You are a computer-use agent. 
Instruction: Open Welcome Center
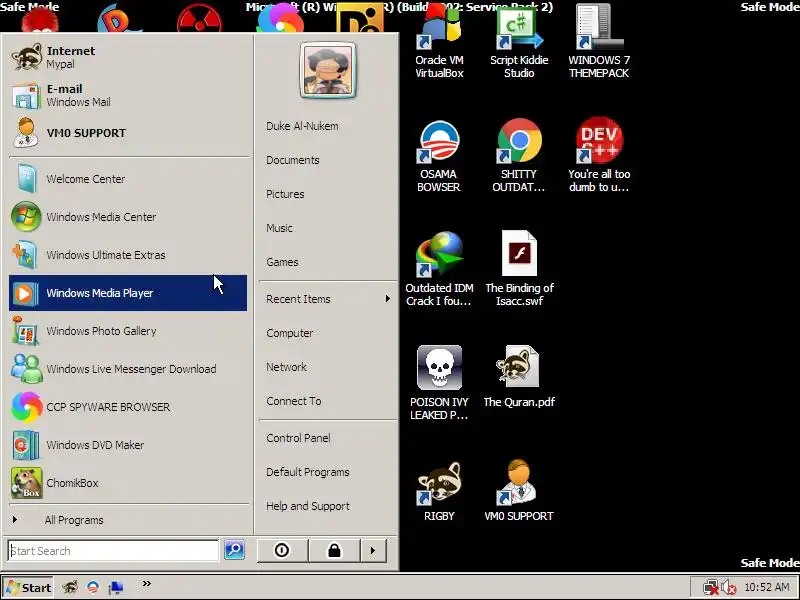(128, 179)
